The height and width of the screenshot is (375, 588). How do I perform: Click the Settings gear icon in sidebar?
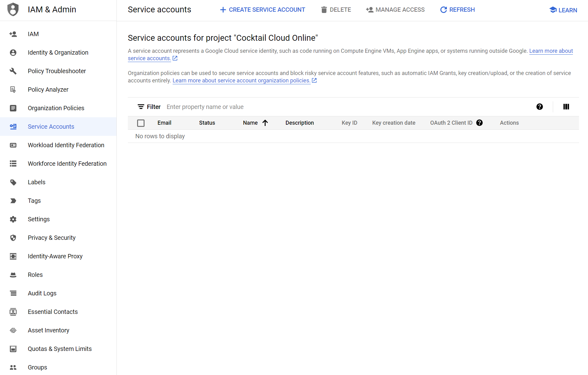coord(13,219)
